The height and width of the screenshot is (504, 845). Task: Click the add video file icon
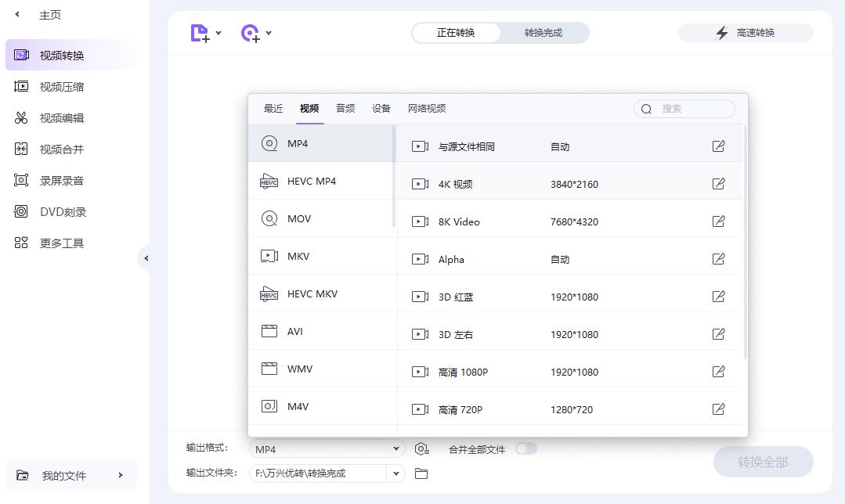coord(199,32)
